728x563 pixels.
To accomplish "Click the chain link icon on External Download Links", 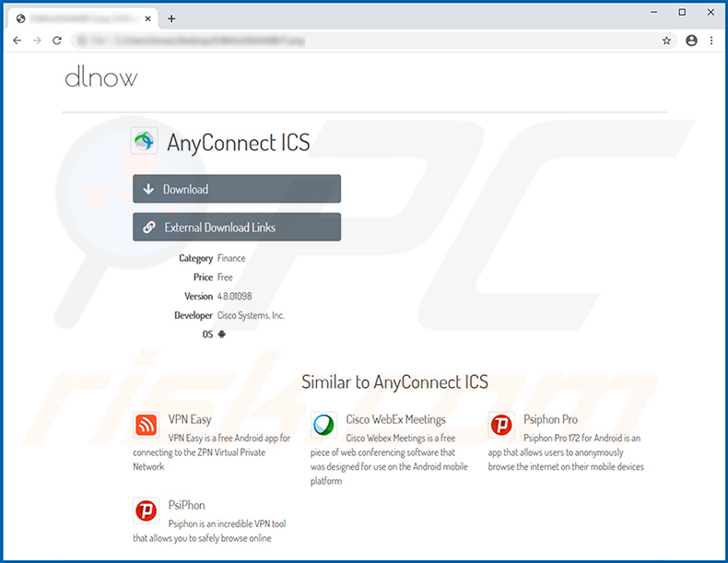I will pyautogui.click(x=149, y=227).
